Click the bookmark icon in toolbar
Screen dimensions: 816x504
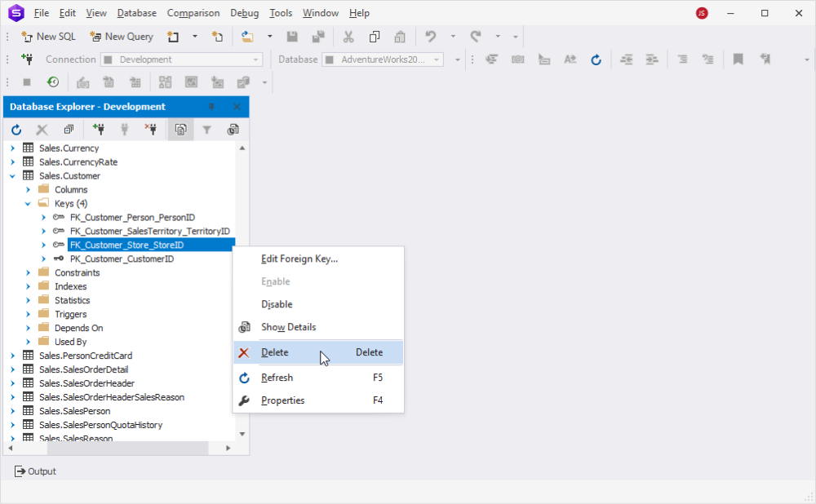click(738, 60)
